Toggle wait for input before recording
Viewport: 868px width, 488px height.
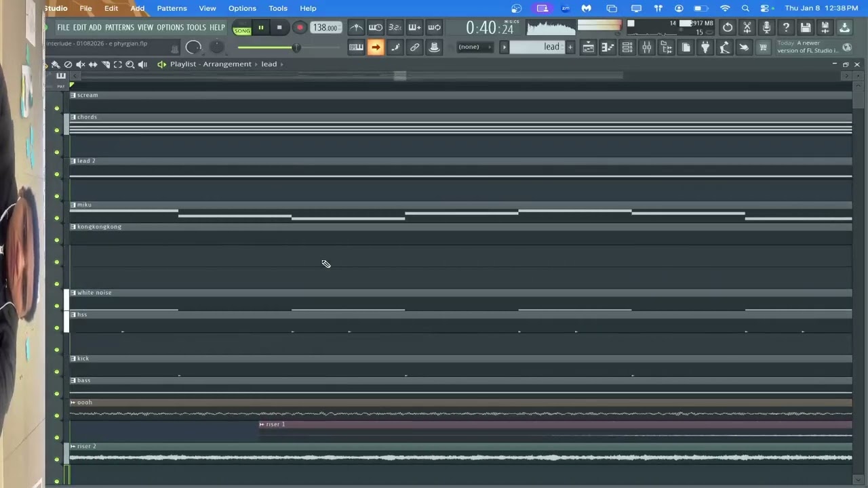pos(376,28)
